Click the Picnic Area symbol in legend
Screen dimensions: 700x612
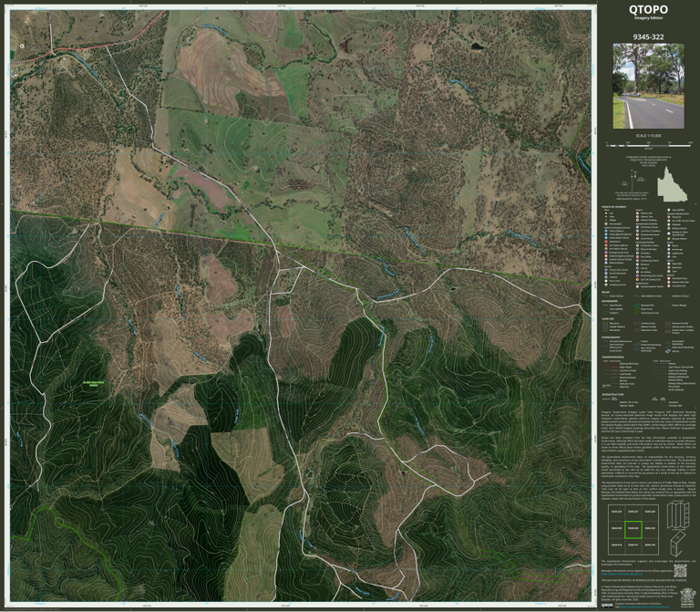[606, 281]
